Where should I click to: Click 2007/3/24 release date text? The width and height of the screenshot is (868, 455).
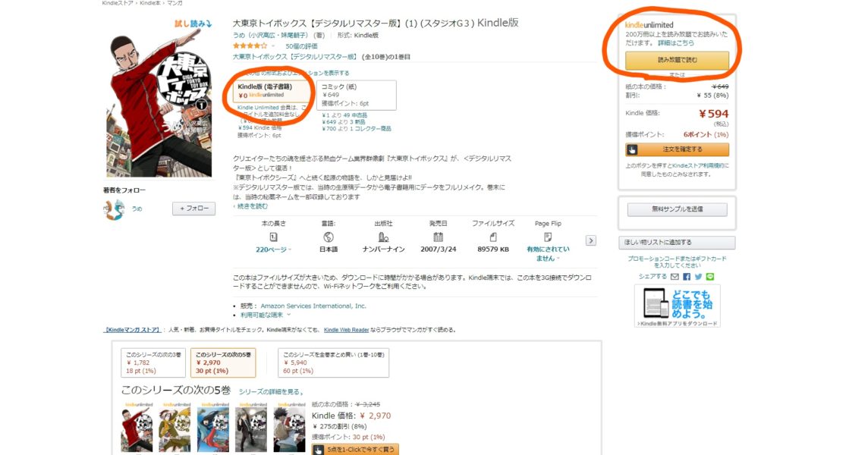coord(439,249)
